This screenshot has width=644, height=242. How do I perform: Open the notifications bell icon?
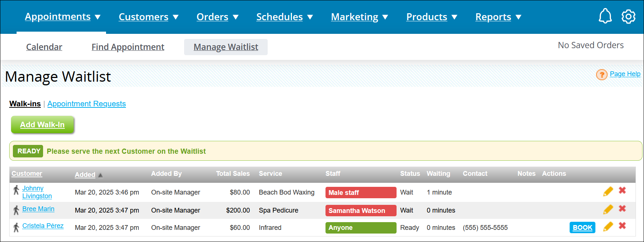click(x=605, y=17)
